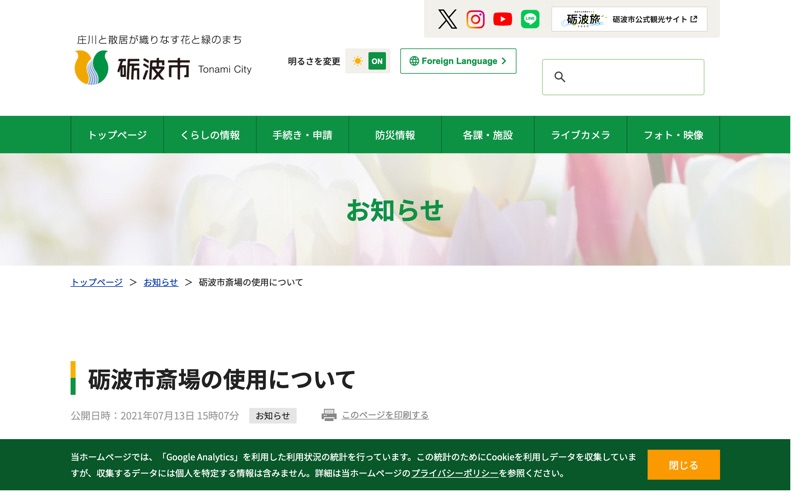800x500 pixels.
Task: Click the printer icon
Action: point(329,415)
